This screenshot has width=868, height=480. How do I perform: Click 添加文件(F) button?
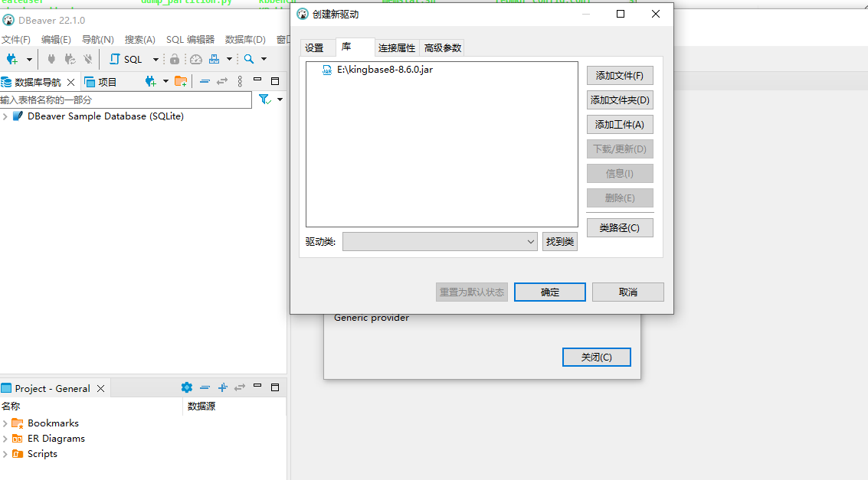pos(620,76)
